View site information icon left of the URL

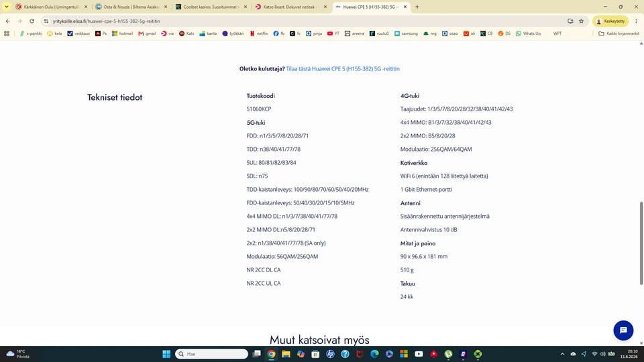(46, 21)
